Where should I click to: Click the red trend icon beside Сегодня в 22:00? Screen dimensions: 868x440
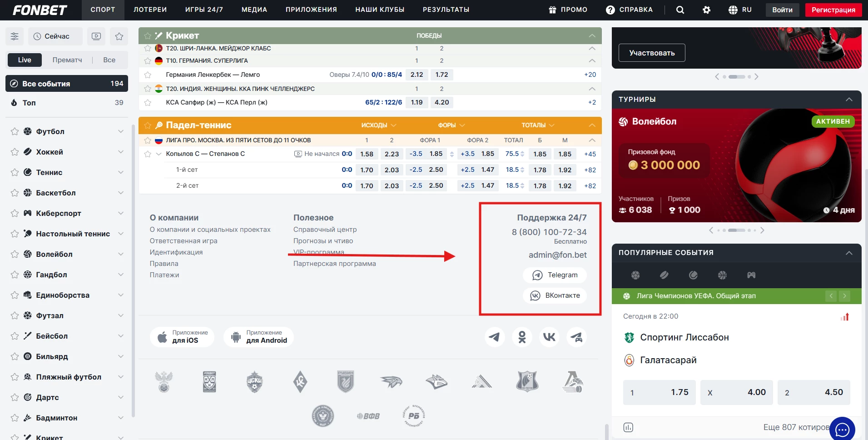coord(845,317)
